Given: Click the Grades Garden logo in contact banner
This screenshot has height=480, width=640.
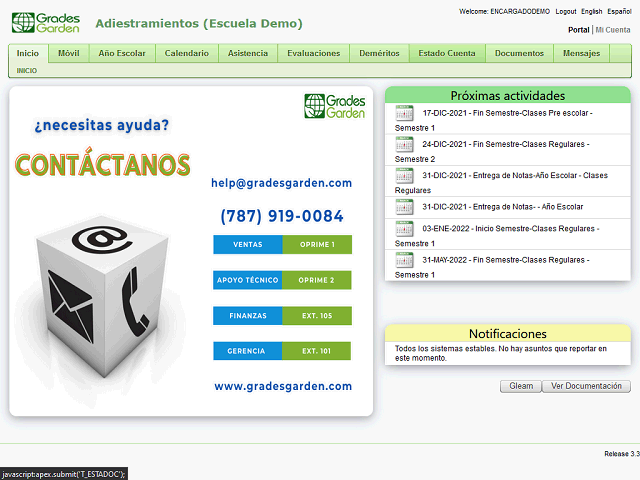Looking at the screenshot, I should (335, 106).
